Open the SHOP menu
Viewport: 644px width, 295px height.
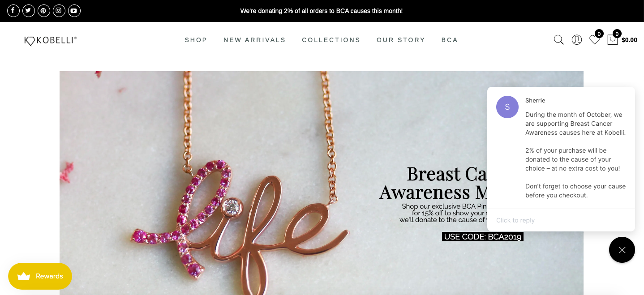click(196, 40)
